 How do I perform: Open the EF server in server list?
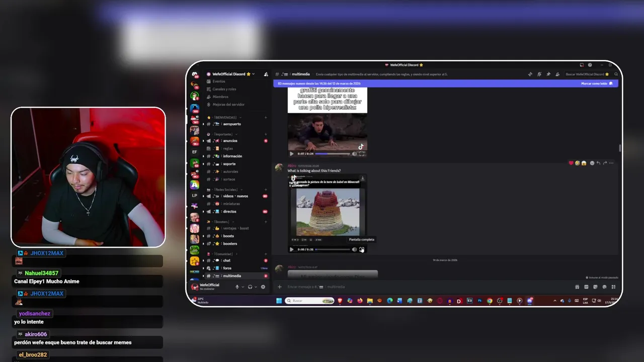(x=194, y=152)
